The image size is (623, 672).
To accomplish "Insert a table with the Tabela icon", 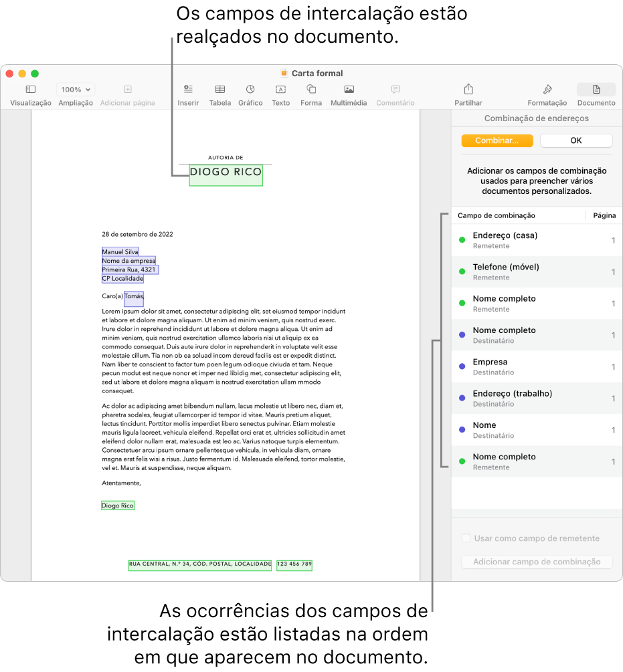I will (220, 89).
